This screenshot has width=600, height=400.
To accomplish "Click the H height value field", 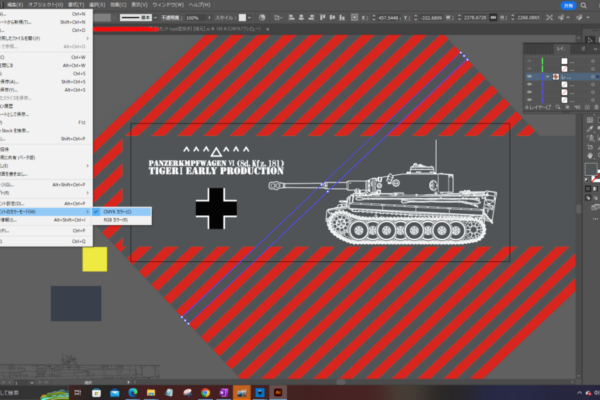I will (528, 18).
